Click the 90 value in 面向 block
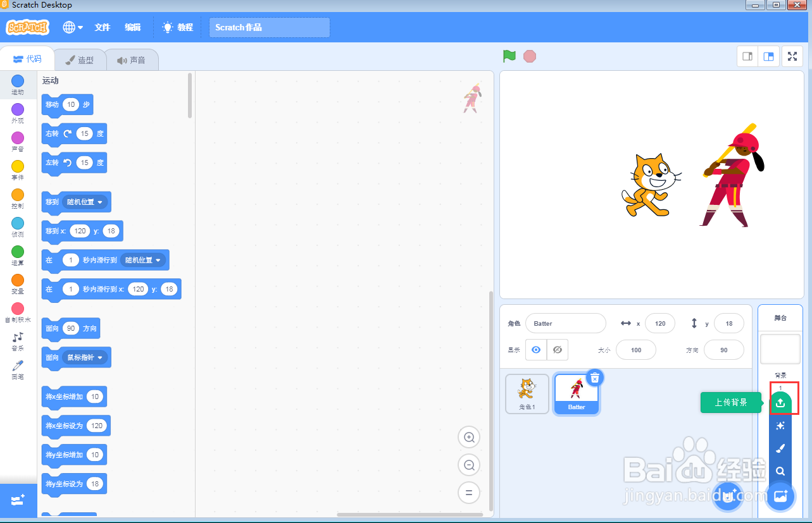Image resolution: width=812 pixels, height=523 pixels. (x=71, y=329)
